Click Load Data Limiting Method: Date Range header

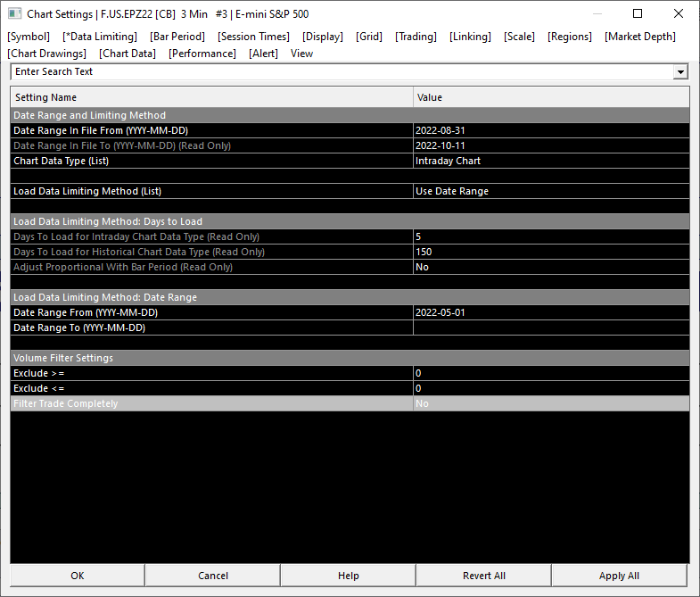pyautogui.click(x=350, y=297)
